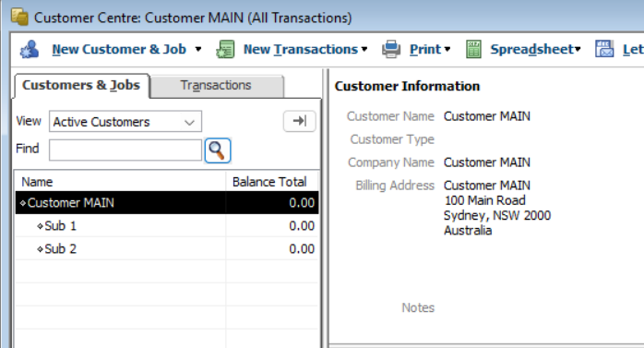Click the New Customer & Job label
Screen dimensions: 644x348
[119, 49]
